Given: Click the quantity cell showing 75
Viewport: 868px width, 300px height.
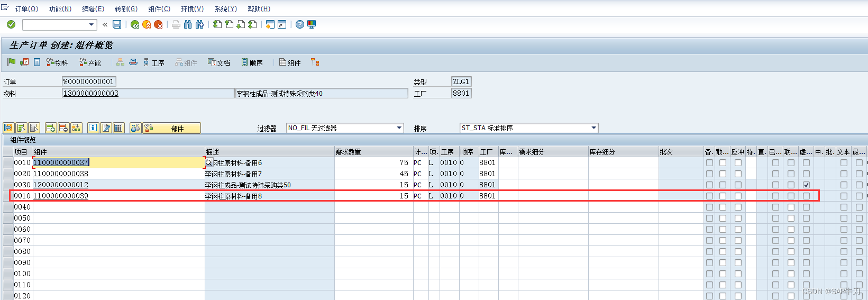Looking at the screenshot, I should pos(373,162).
